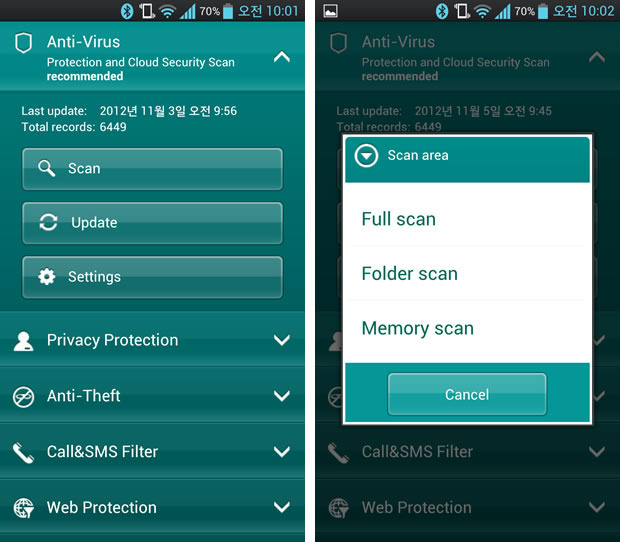Expand the Anti-Theft section chevron
620x542 pixels.
tap(282, 396)
